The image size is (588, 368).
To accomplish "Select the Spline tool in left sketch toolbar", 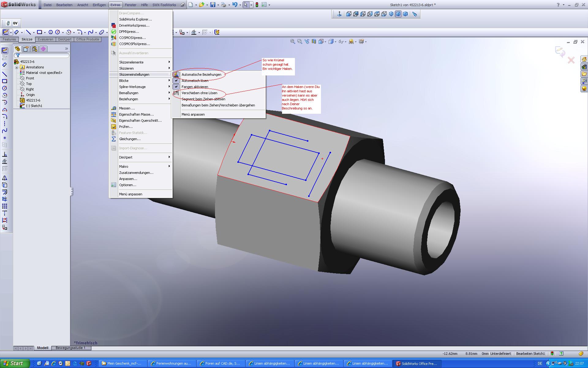I will point(5,131).
